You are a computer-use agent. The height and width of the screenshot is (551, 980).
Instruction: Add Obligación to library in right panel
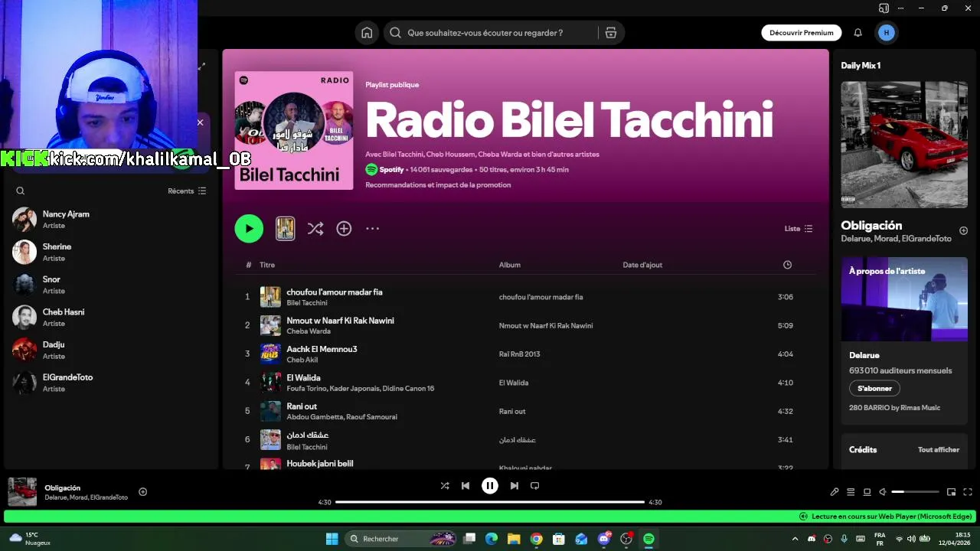[x=963, y=231]
